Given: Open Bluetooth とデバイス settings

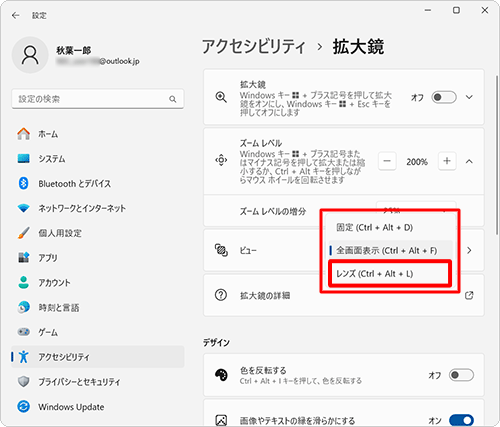Looking at the screenshot, I should pos(98,183).
